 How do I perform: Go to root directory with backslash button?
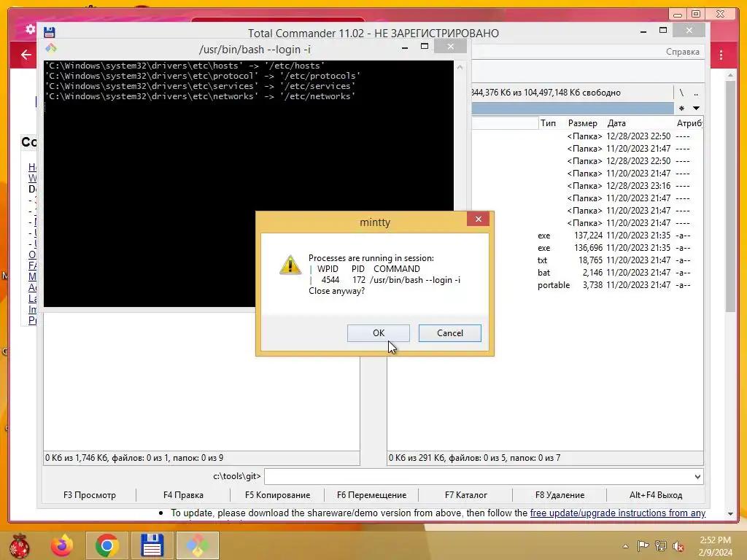tap(682, 93)
